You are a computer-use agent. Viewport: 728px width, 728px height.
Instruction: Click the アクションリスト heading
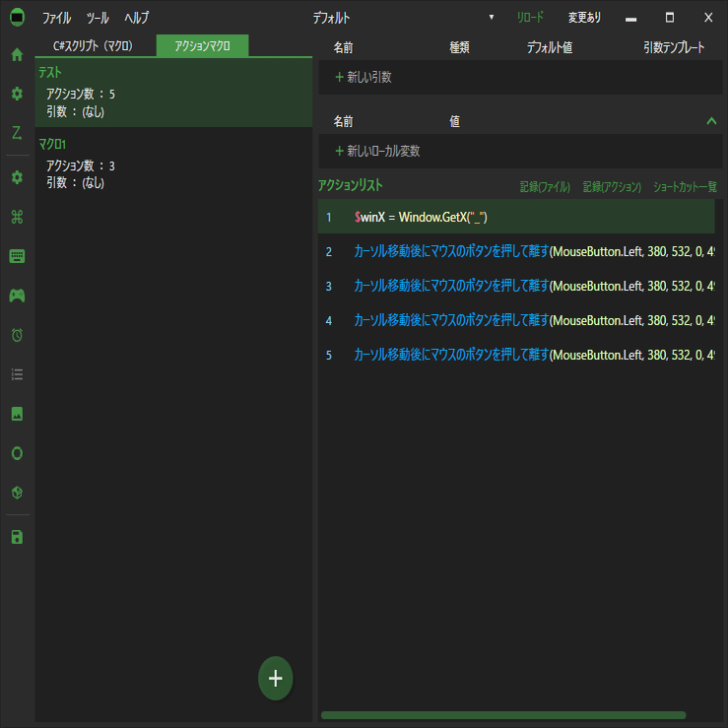tap(351, 185)
